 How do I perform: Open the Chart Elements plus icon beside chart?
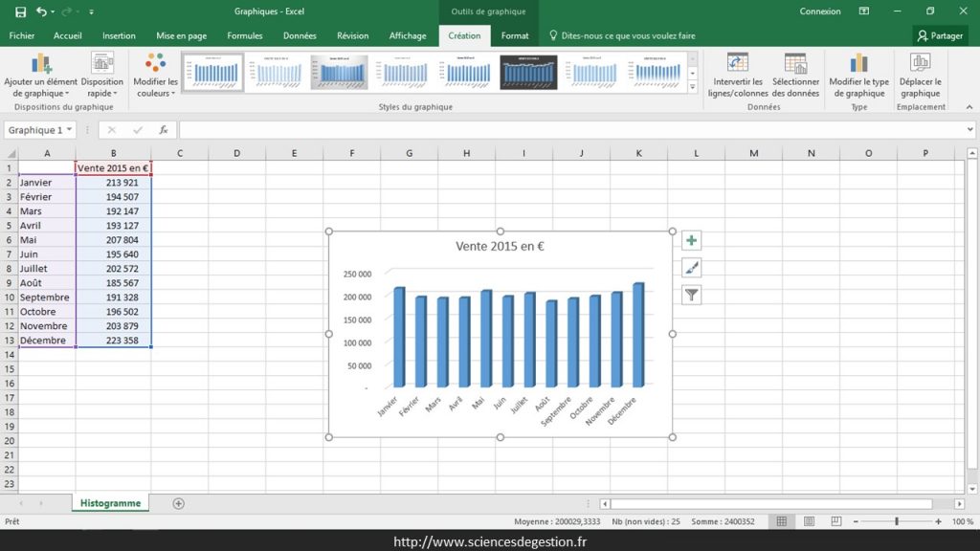[x=691, y=240]
